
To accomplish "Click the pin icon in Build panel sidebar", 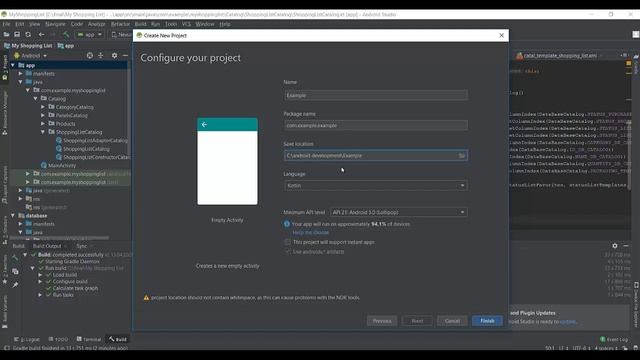I will point(15,285).
